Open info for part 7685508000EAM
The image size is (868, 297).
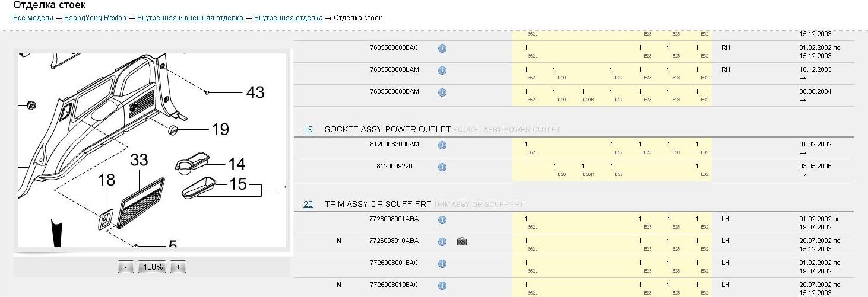[442, 92]
